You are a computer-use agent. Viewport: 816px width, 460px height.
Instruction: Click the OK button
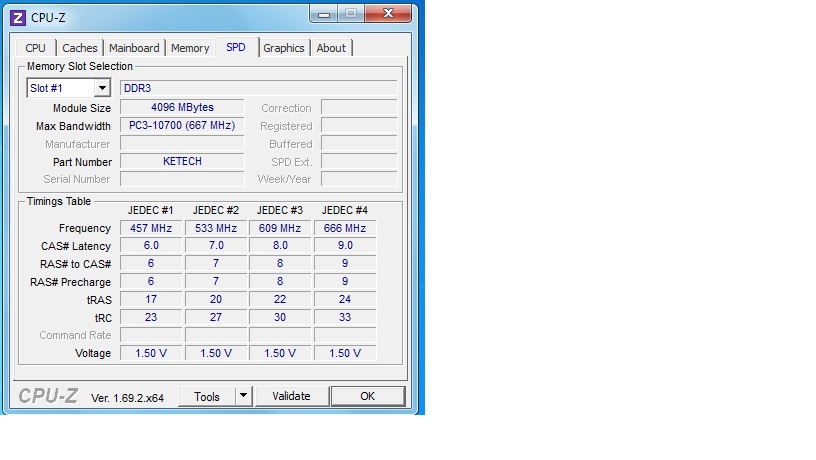[x=367, y=396]
